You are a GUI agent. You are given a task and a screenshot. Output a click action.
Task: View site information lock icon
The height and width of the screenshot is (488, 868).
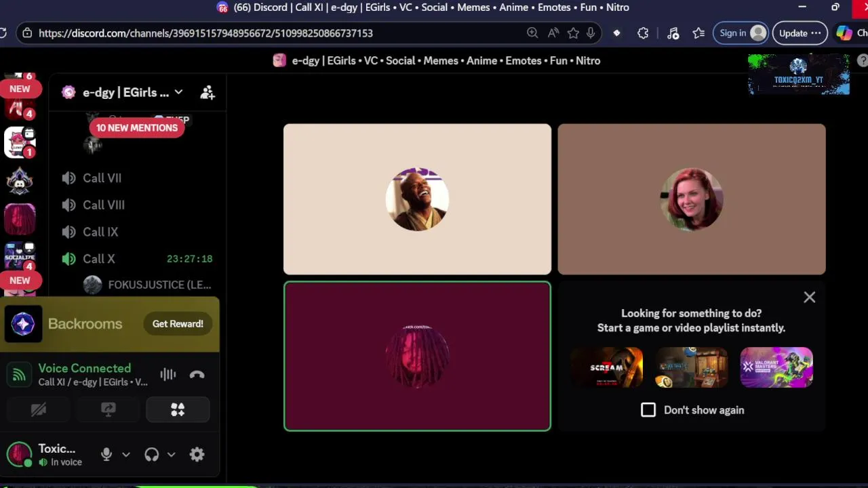click(x=26, y=33)
